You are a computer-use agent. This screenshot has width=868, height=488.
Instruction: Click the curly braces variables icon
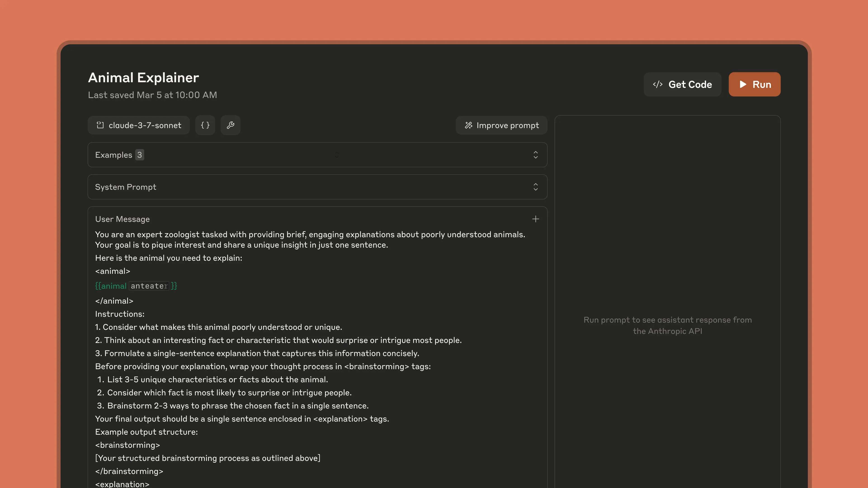(x=205, y=125)
